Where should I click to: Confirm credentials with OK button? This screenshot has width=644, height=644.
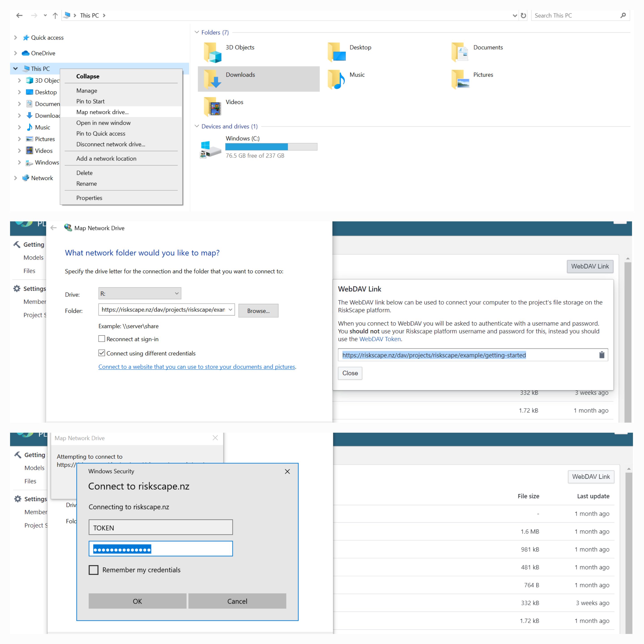pos(137,601)
